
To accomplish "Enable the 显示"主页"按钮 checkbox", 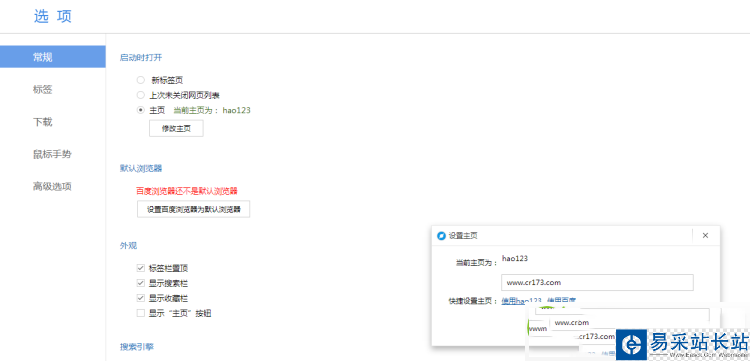I will 141,313.
